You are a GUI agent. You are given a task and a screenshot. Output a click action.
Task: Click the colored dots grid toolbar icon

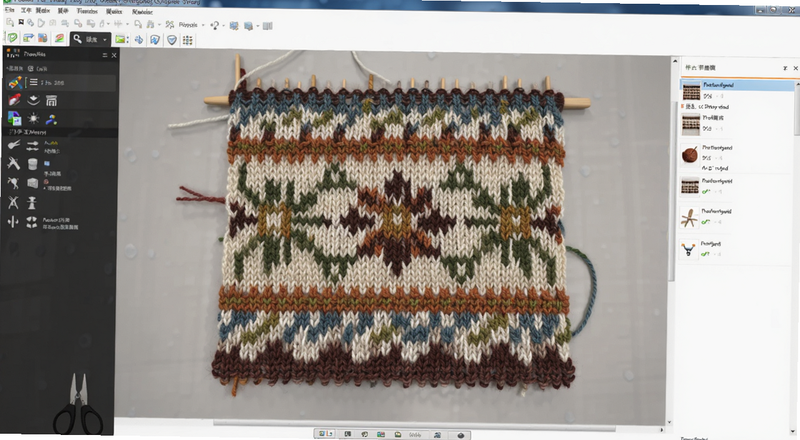pyautogui.click(x=188, y=40)
